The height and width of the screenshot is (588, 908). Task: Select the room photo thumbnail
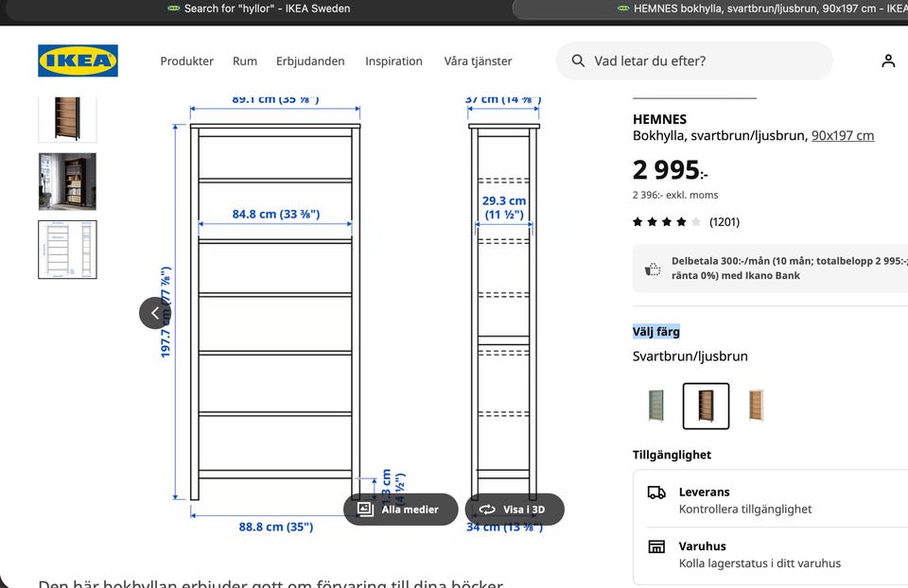click(x=67, y=182)
